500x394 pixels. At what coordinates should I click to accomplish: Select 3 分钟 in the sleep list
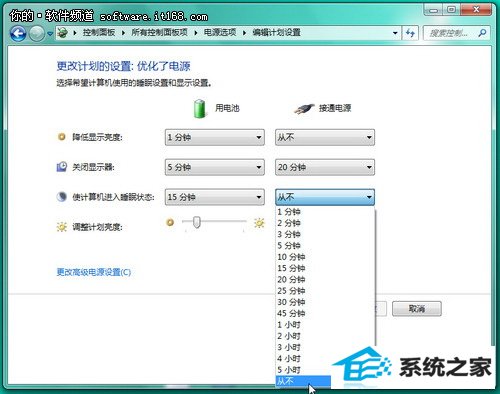pos(325,234)
